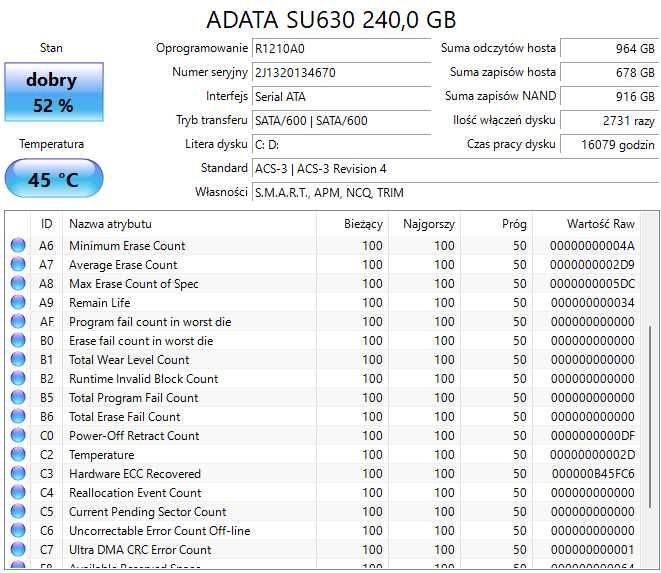Click status orb for Program fail count in worst die

(x=18, y=321)
